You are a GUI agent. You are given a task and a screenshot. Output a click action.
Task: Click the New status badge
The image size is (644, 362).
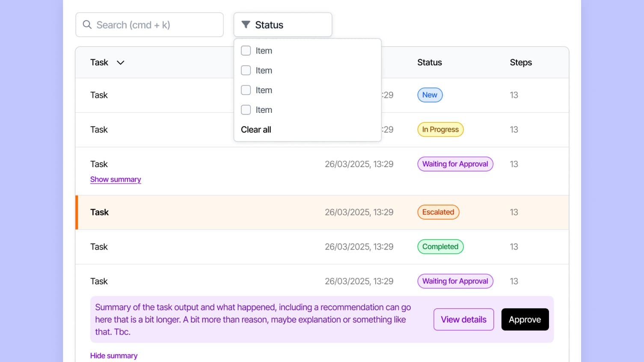[x=430, y=95]
